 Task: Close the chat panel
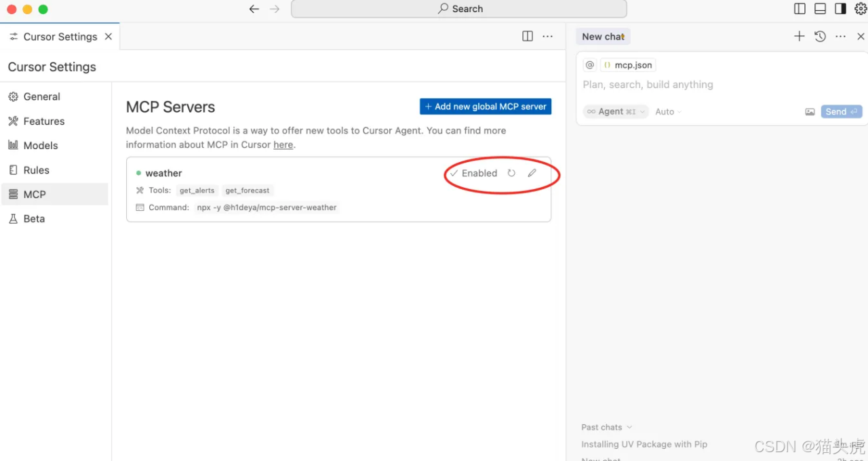[x=861, y=37]
